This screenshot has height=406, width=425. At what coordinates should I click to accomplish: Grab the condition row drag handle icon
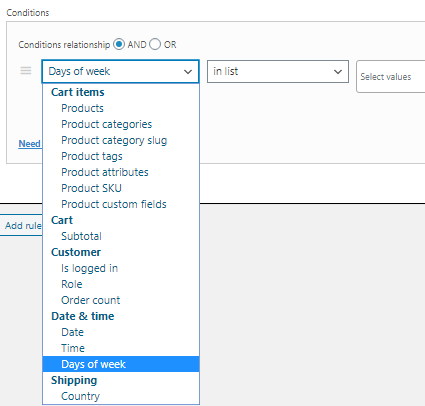tap(26, 71)
